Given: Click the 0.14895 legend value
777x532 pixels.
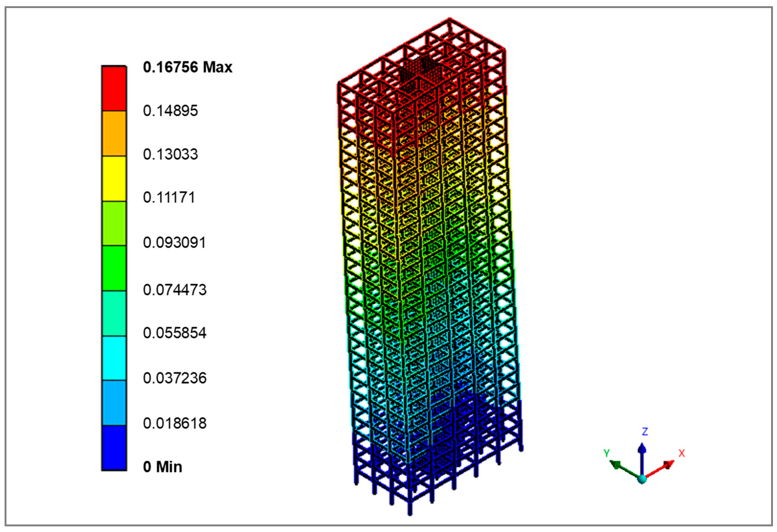Looking at the screenshot, I should [x=171, y=111].
